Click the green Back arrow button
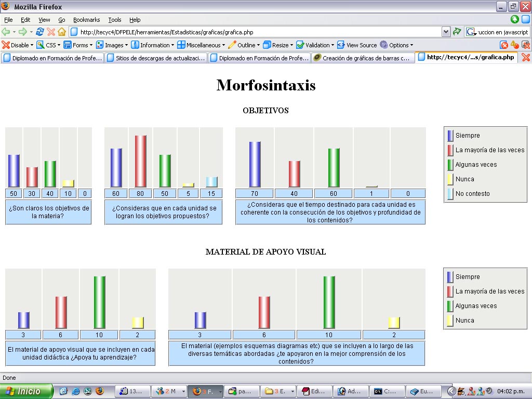 6,32
